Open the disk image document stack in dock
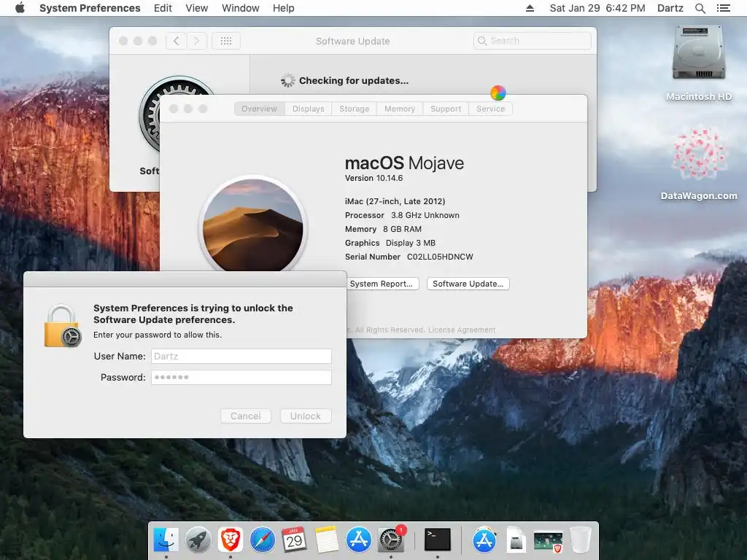The height and width of the screenshot is (560, 747). click(x=516, y=540)
